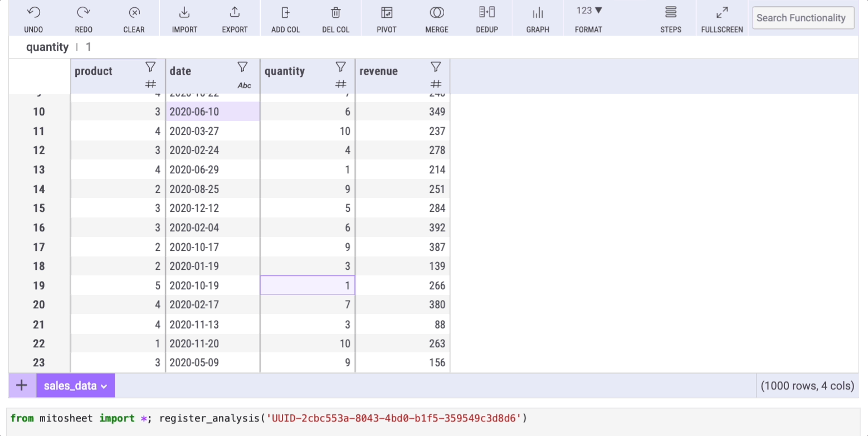Click the Search Functionality field
The image size is (868, 436).
click(x=803, y=18)
